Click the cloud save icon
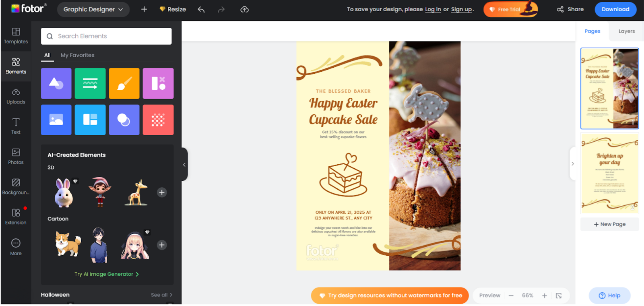Image resolution: width=644 pixels, height=306 pixels. pos(244,9)
